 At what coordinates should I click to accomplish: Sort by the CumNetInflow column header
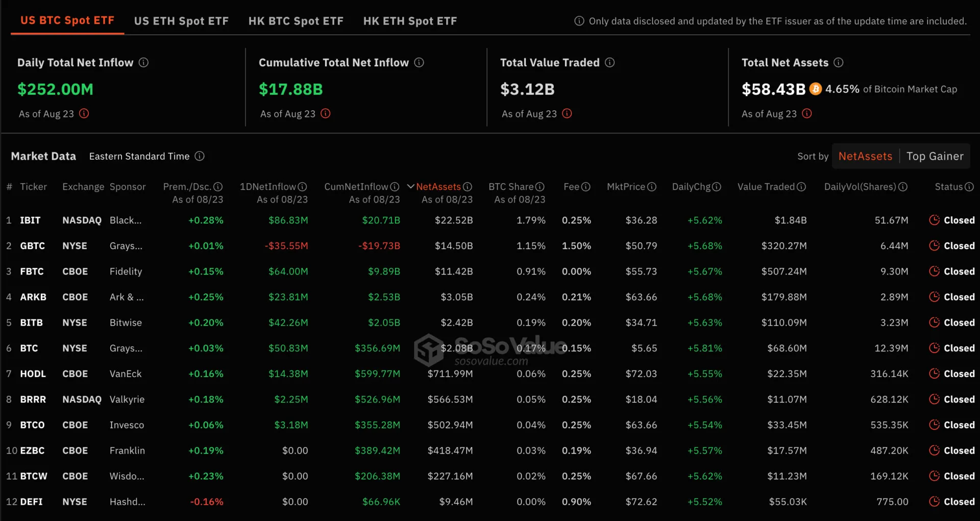(x=356, y=187)
